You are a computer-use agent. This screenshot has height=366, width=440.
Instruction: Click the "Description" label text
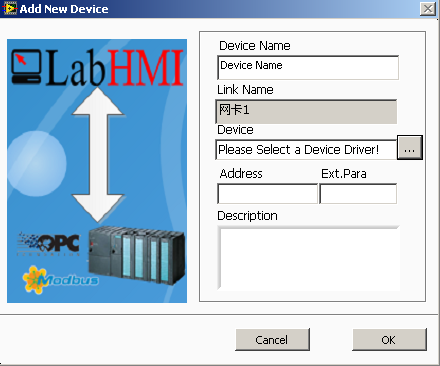247,216
